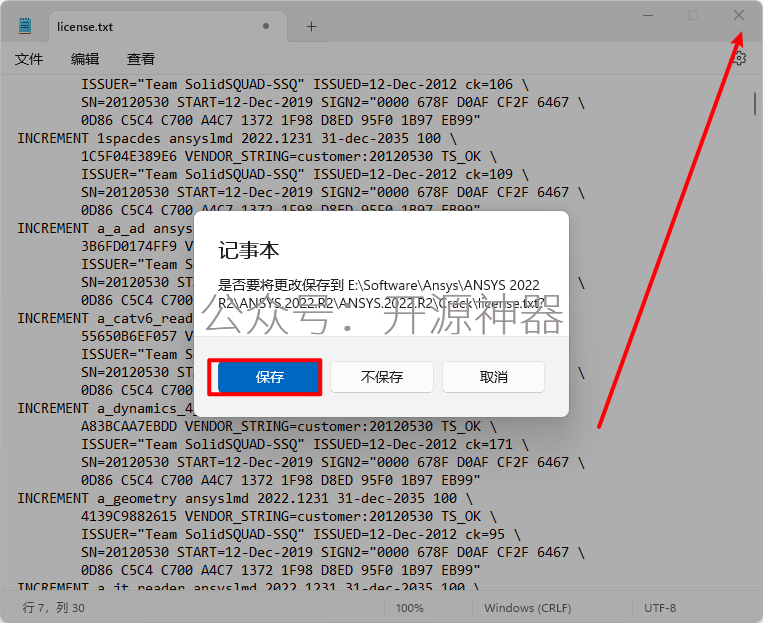The width and height of the screenshot is (763, 623).
Task: Open the 文件 menu
Action: (x=29, y=59)
